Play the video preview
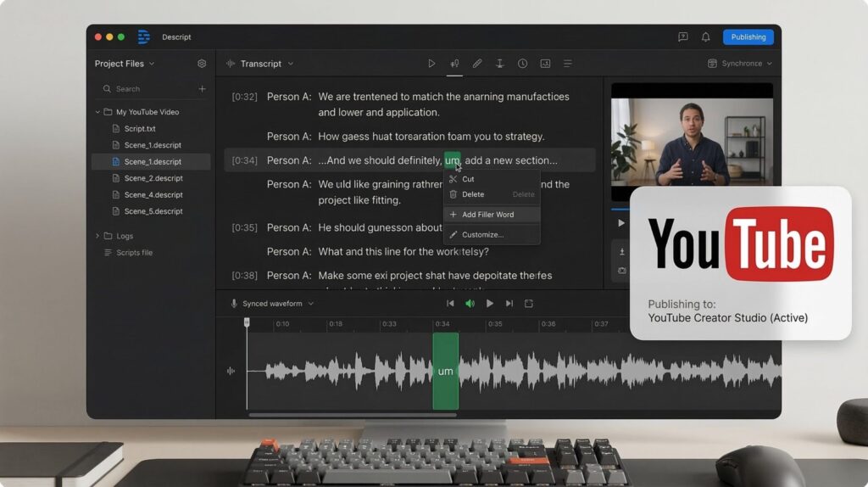The height and width of the screenshot is (487, 868). pyautogui.click(x=621, y=223)
